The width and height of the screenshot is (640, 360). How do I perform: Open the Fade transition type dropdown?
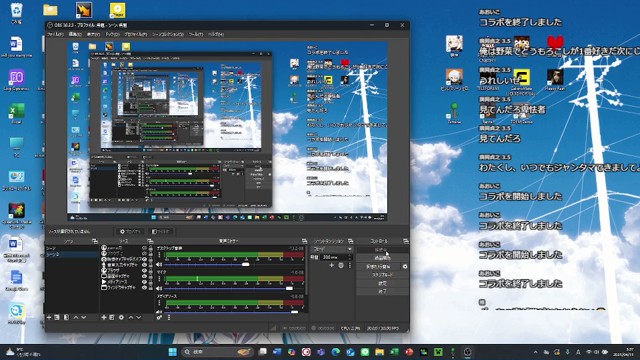click(332, 249)
